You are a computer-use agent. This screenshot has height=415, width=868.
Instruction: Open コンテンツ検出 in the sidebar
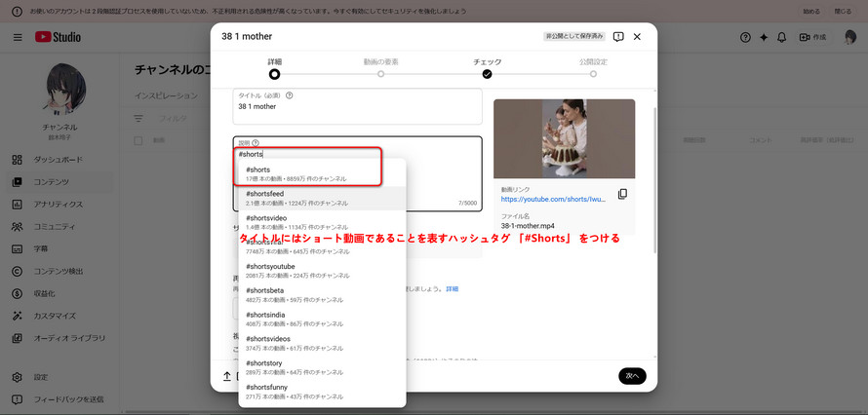pos(59,272)
